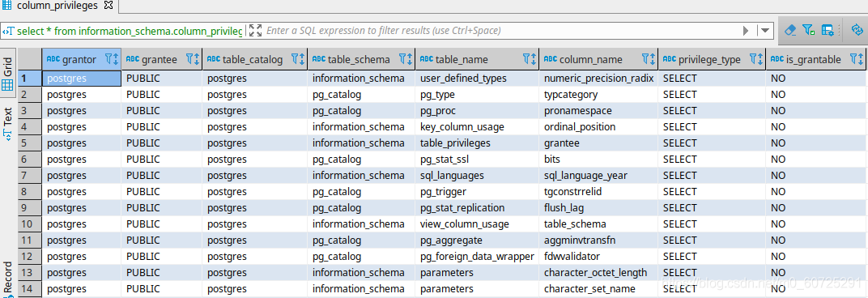
Task: Click the 'fdwvalidator' cell
Action: pyautogui.click(x=599, y=257)
